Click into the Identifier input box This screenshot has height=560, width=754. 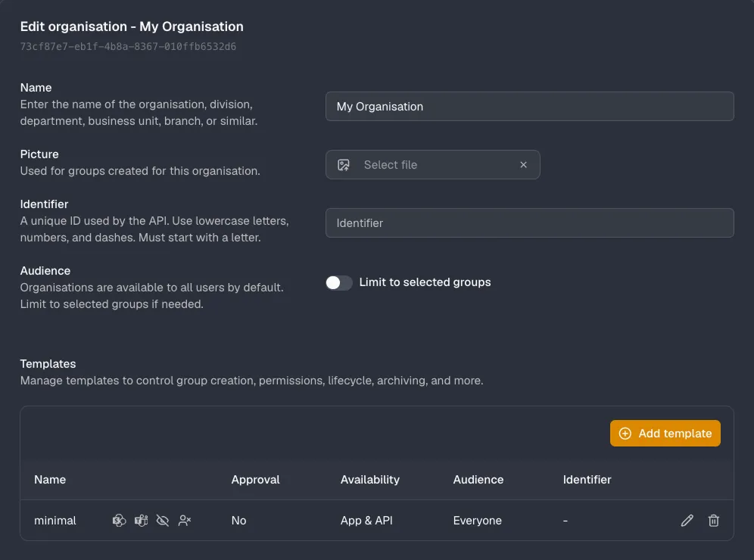coord(529,223)
